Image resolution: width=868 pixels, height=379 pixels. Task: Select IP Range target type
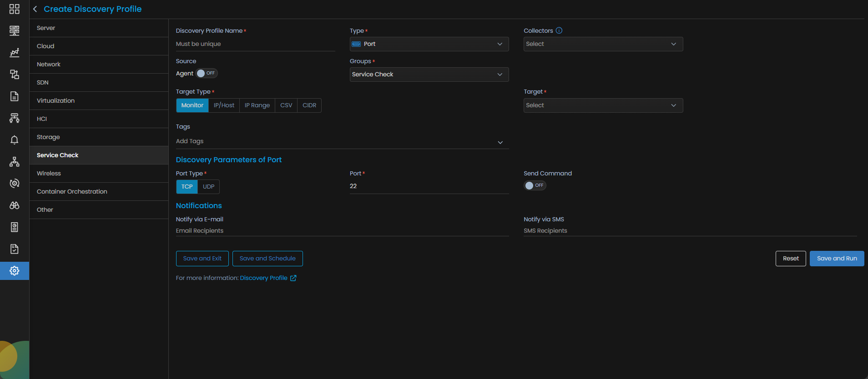257,105
